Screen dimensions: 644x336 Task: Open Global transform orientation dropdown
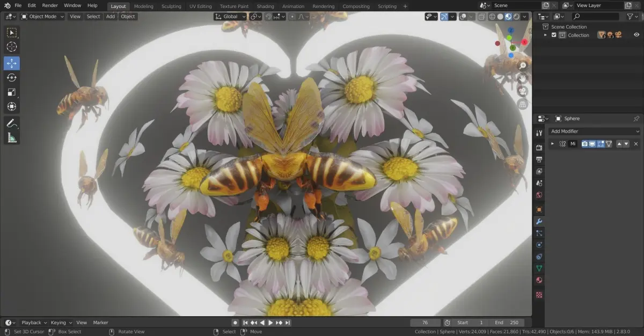(x=230, y=17)
